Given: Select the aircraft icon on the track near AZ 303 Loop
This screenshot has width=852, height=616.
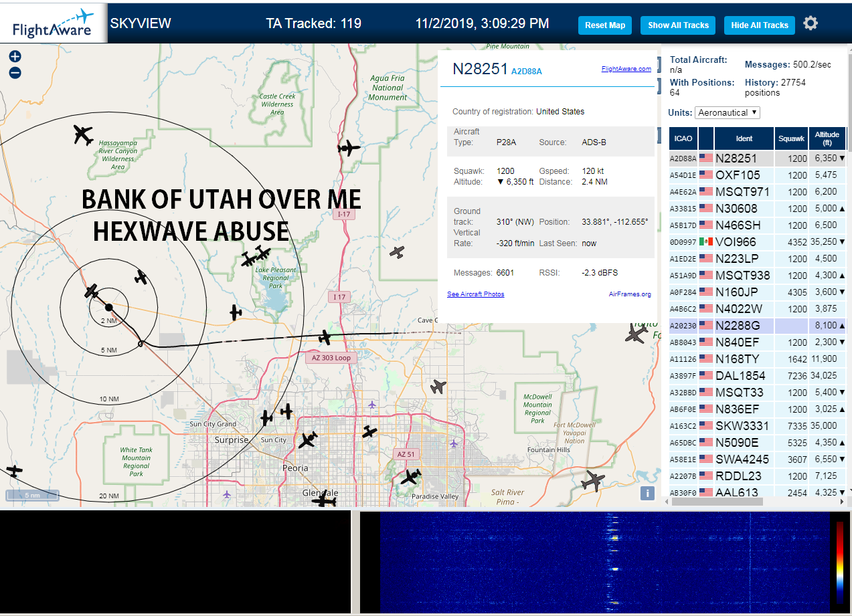Looking at the screenshot, I should pos(325,338).
